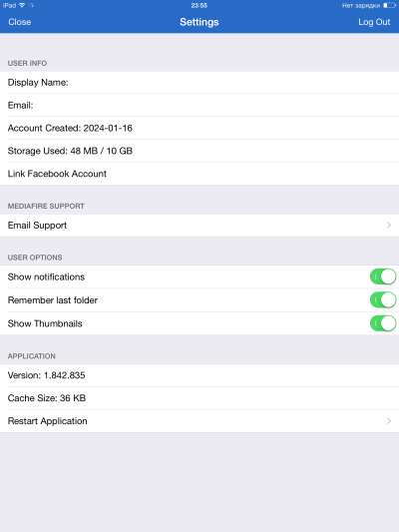Select the Account Created row
The image size is (399, 532).
point(199,128)
